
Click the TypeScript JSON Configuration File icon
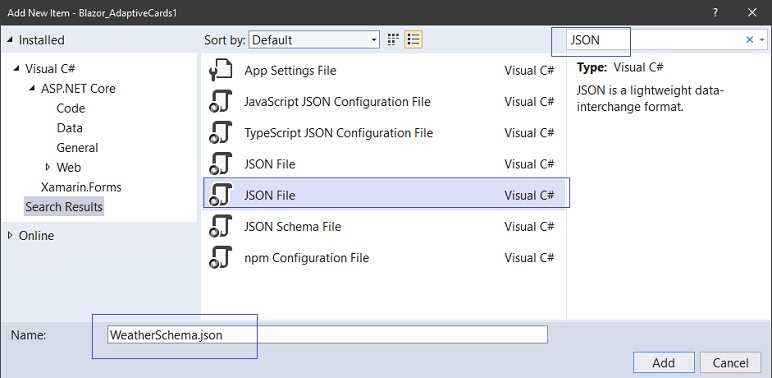[220, 133]
